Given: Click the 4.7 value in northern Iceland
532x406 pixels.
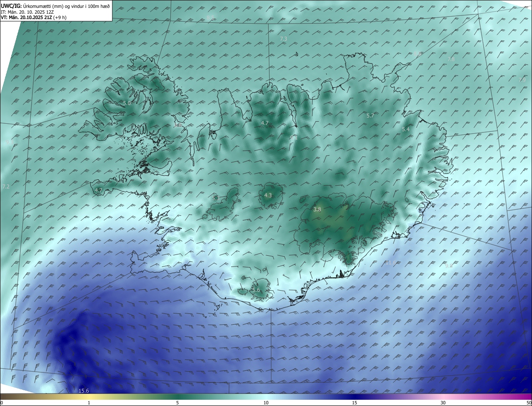Looking at the screenshot, I should 265,123.
